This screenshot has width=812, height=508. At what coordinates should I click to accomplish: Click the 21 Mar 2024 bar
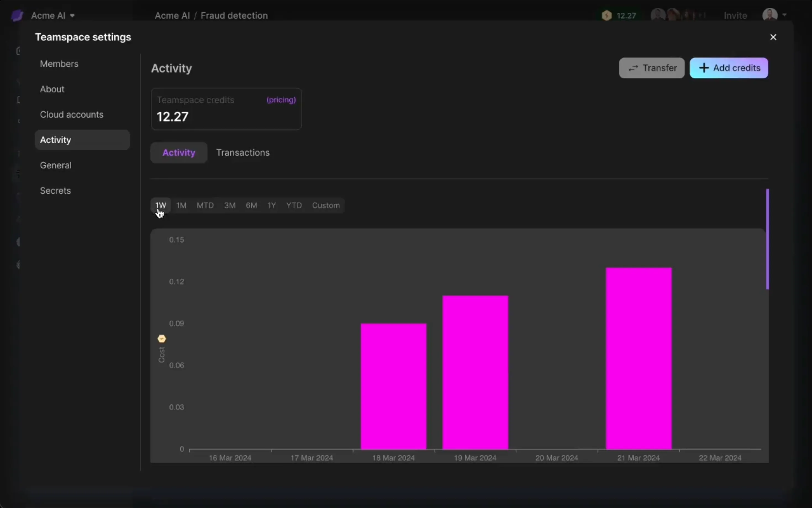pyautogui.click(x=639, y=358)
